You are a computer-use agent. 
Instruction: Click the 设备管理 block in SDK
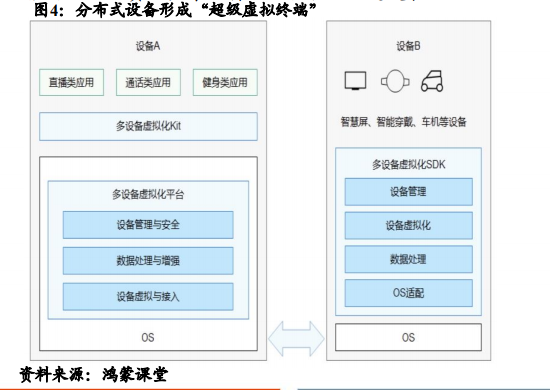pos(409,191)
